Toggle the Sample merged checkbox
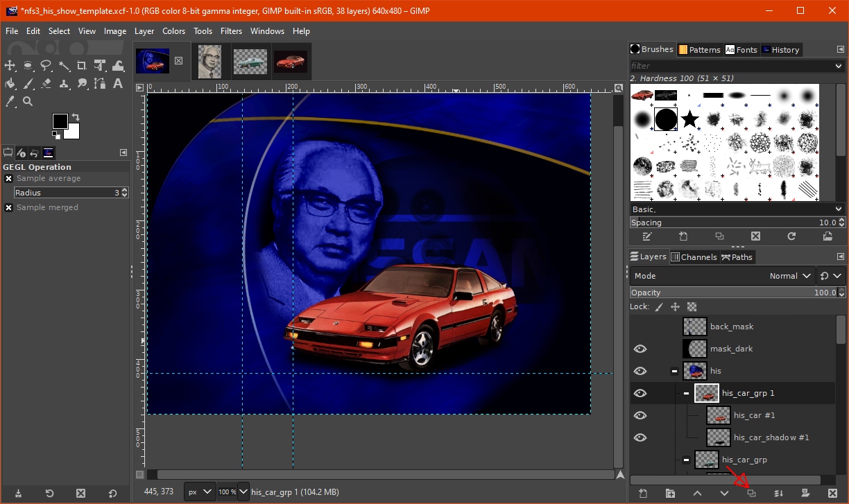The image size is (849, 504). pyautogui.click(x=8, y=207)
